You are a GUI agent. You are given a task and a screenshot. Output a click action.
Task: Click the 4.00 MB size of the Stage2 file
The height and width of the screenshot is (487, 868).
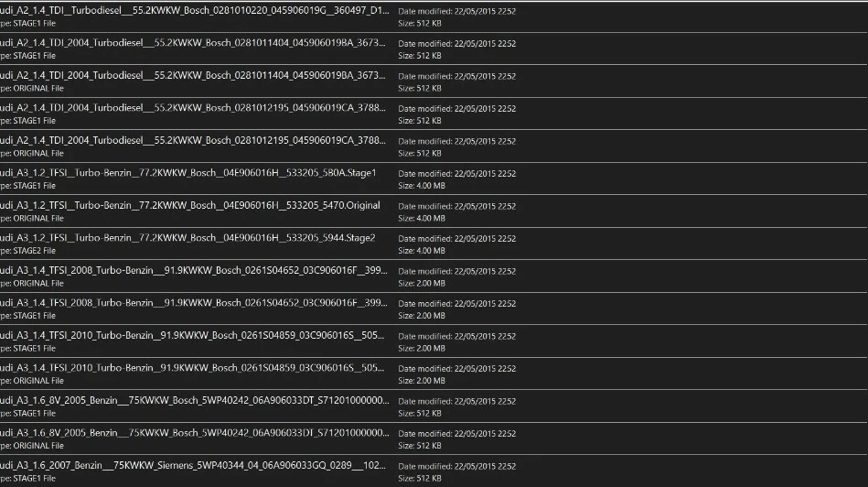tap(422, 251)
